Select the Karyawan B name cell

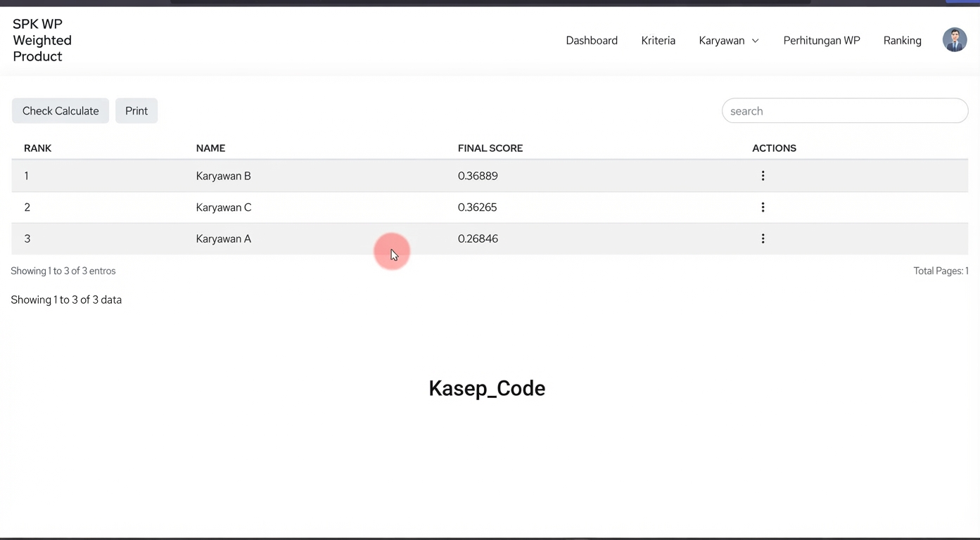point(223,176)
